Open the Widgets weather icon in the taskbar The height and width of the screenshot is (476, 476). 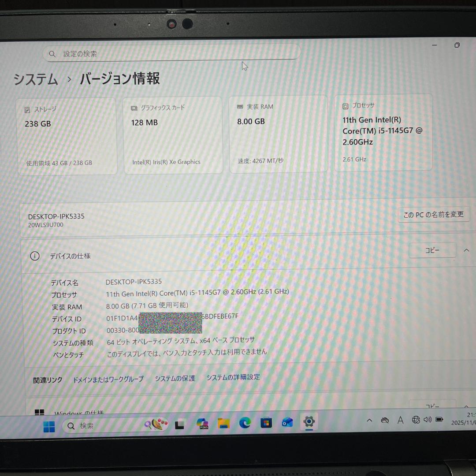pos(153,424)
